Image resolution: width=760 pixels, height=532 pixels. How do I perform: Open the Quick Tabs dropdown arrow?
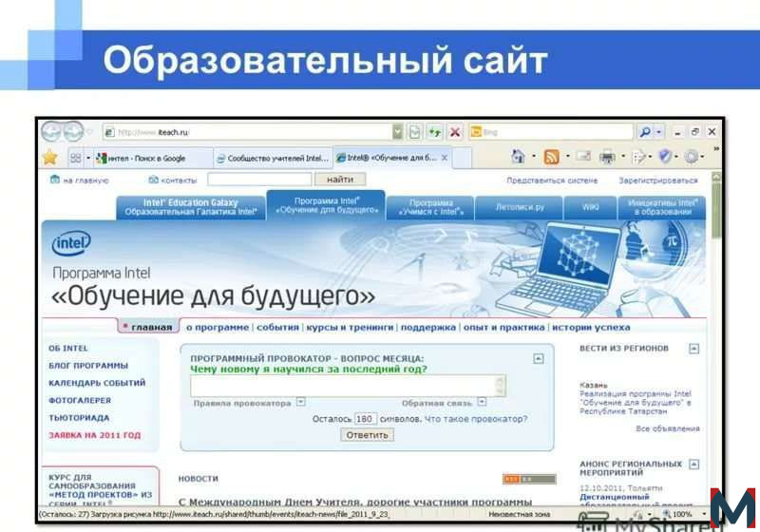[x=87, y=158]
